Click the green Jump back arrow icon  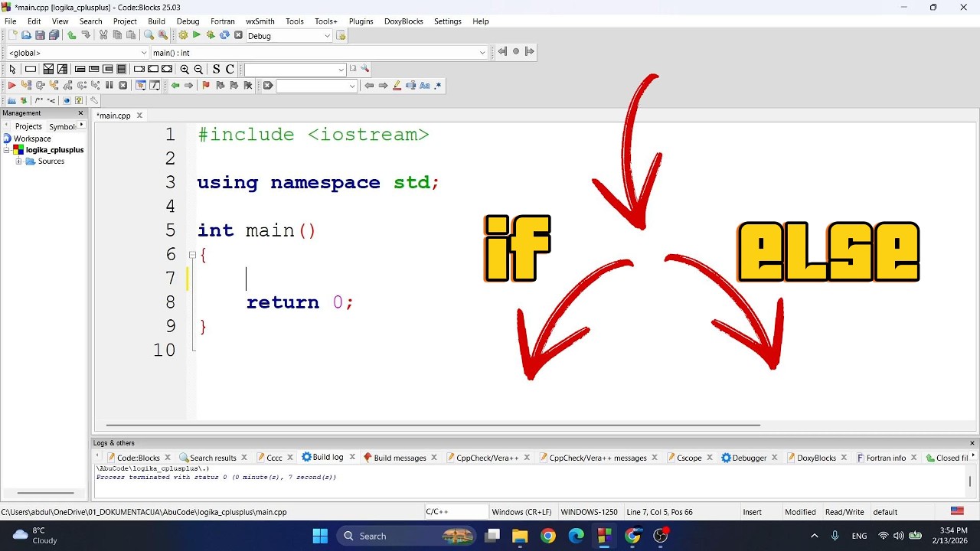pos(175,86)
